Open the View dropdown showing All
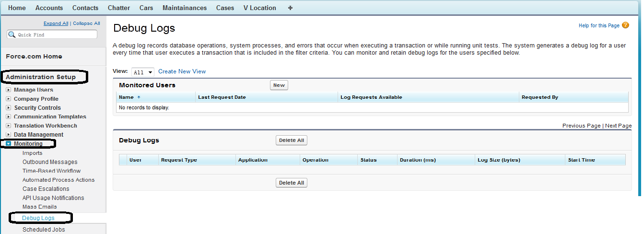Screen dimensions: 644x234 [x=143, y=72]
